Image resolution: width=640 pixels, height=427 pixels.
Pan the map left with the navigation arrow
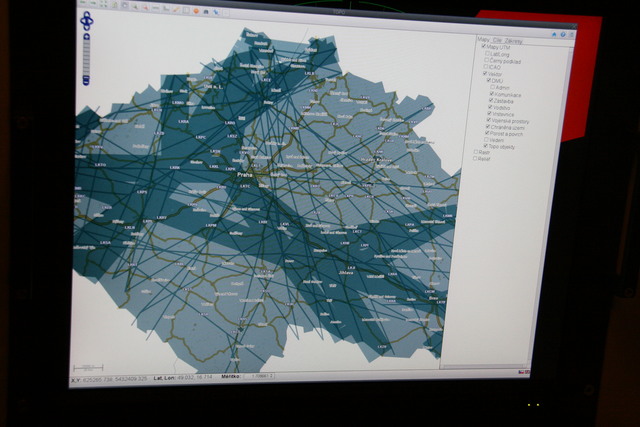83,21
